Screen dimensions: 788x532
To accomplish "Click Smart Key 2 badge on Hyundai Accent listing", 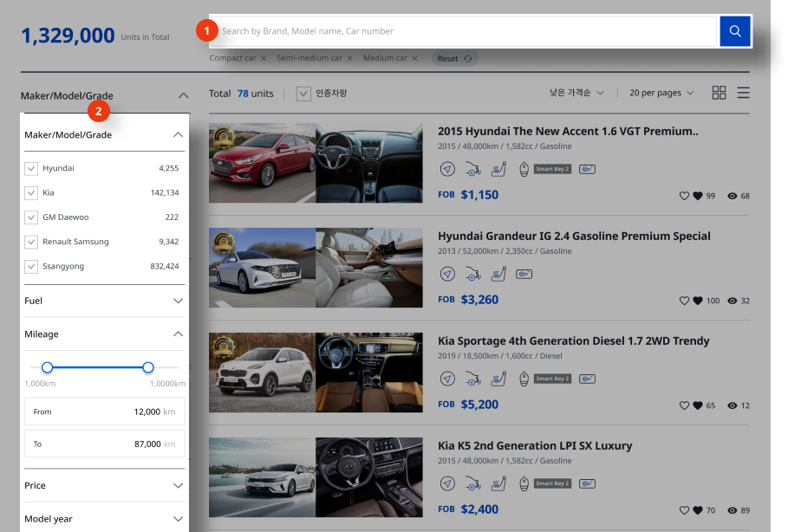I will 552,169.
